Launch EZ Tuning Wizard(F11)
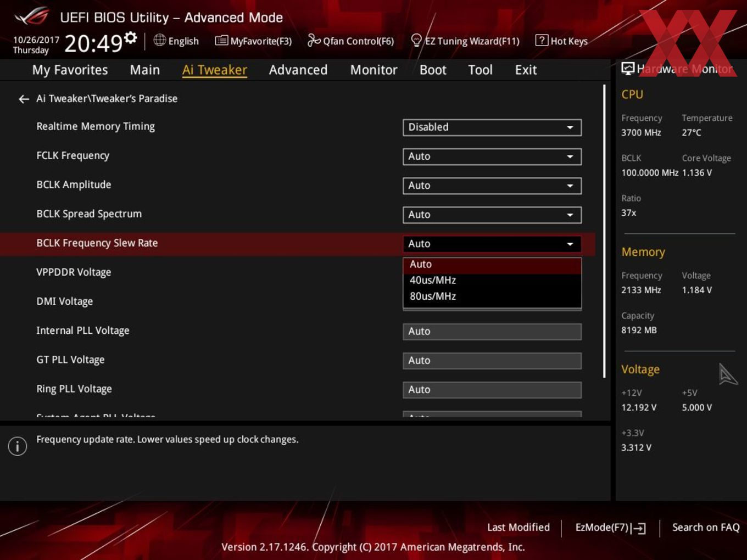Viewport: 747px width, 560px height. pos(465,41)
